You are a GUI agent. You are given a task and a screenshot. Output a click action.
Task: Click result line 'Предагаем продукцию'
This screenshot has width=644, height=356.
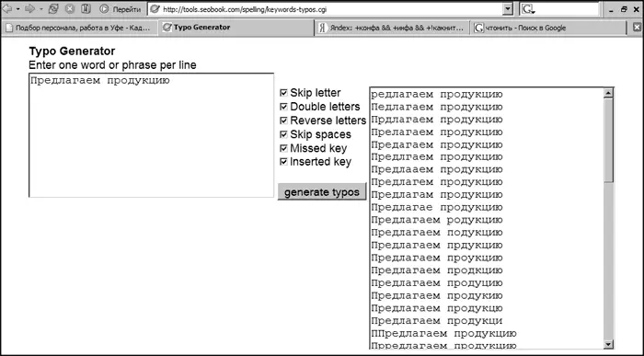coord(437,145)
